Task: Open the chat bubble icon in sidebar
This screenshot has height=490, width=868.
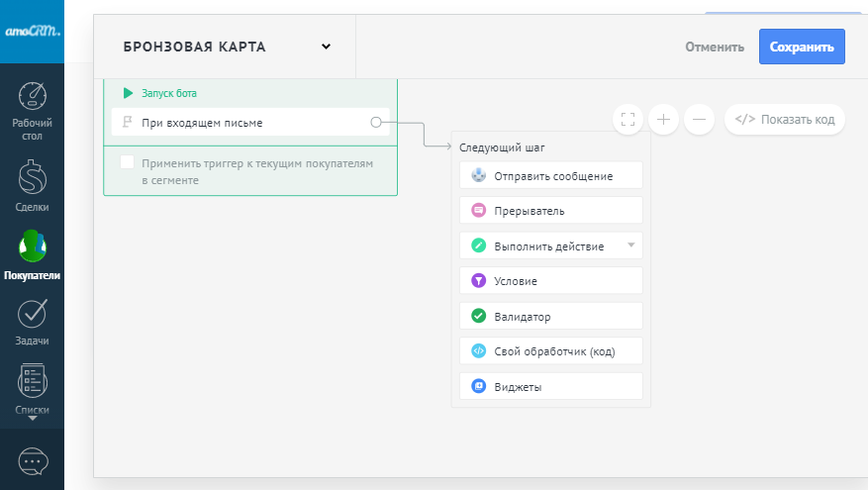Action: [x=33, y=461]
